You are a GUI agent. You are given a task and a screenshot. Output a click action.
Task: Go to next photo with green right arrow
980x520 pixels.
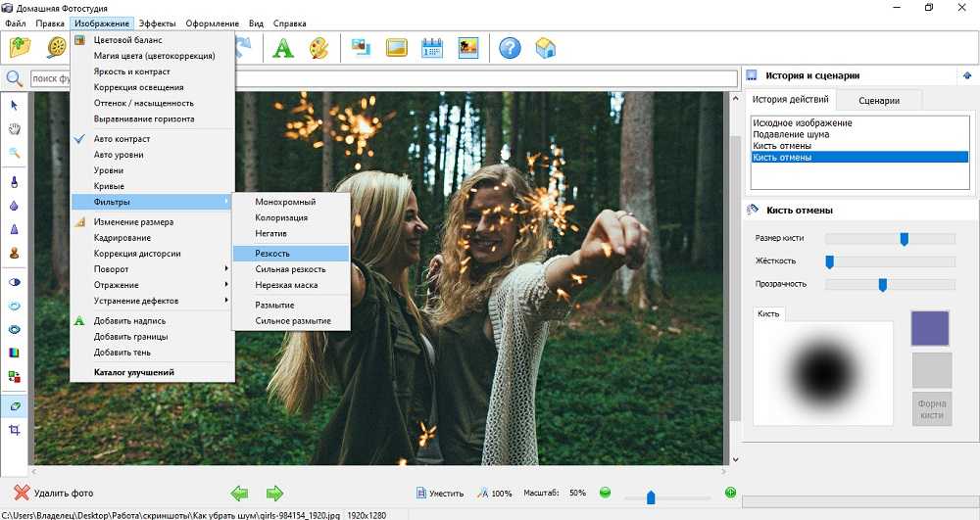click(274, 493)
